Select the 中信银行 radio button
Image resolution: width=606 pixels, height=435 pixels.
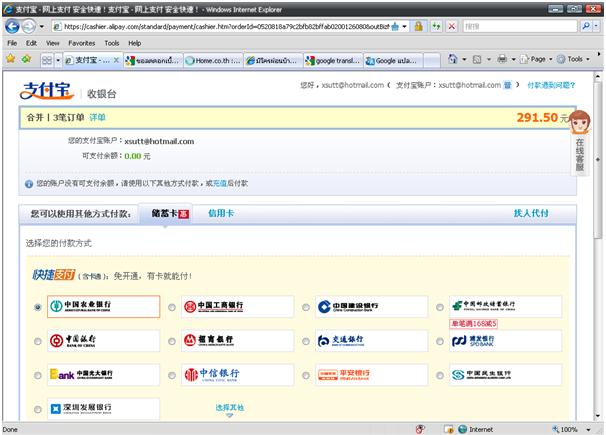point(172,376)
